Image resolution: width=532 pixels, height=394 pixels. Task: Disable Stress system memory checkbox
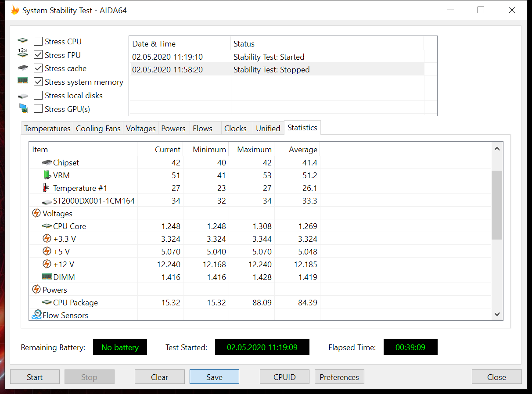38,82
